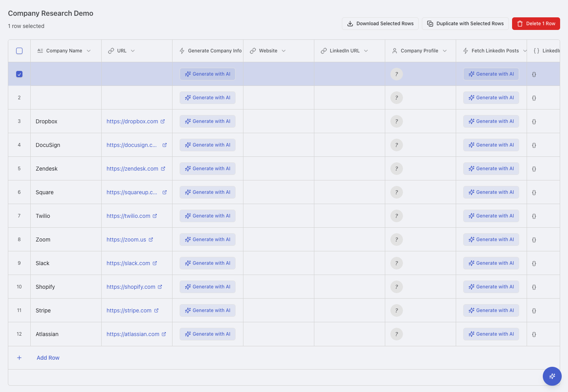568x392 pixels.
Task: Expand Company Name column menu
Action: point(89,51)
